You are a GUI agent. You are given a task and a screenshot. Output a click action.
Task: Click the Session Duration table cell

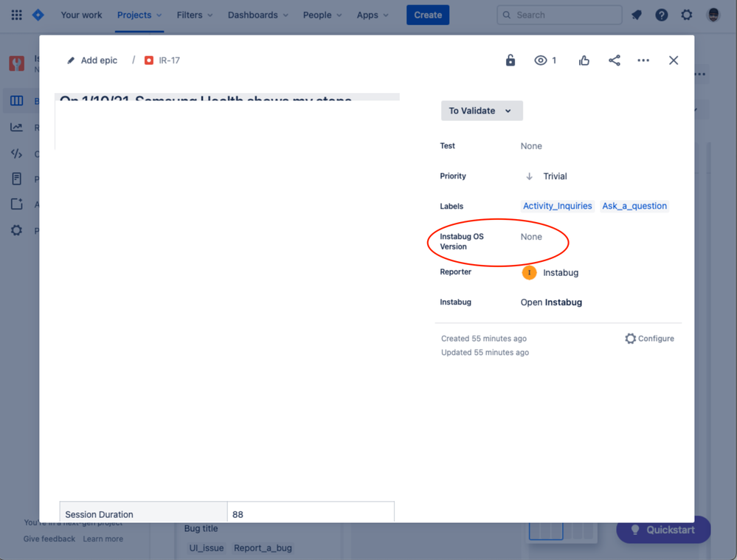(x=143, y=513)
